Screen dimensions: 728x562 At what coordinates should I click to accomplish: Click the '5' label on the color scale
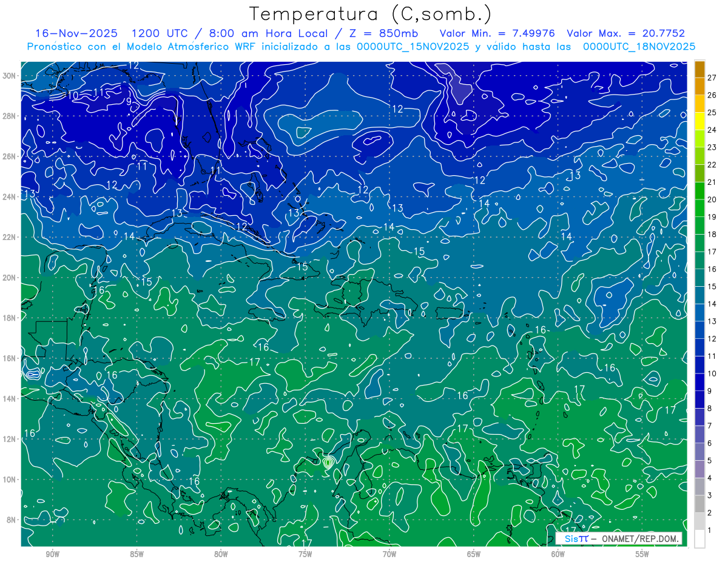(x=710, y=460)
